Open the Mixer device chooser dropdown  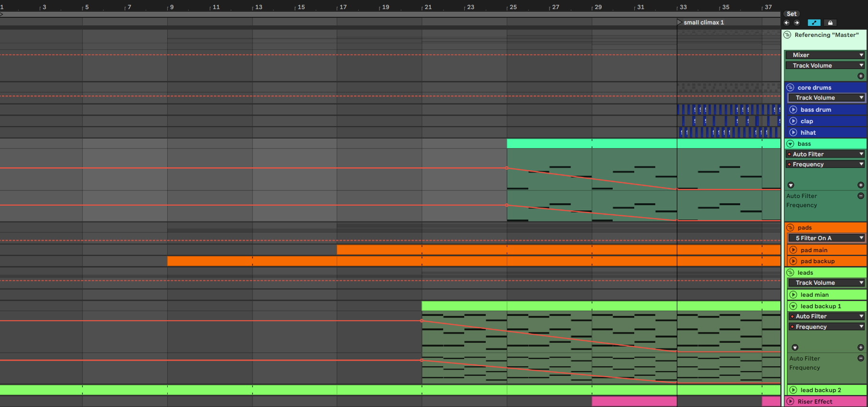click(825, 55)
